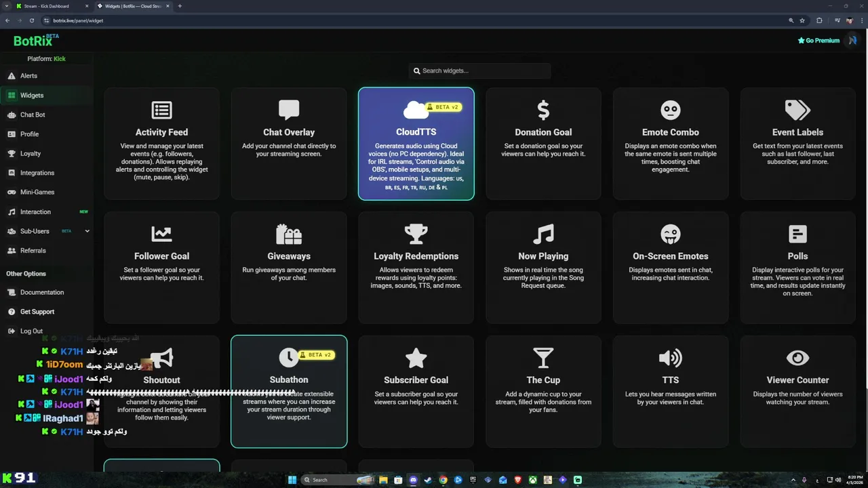Click the Activity Feed title text
The width and height of the screenshot is (868, 488).
(161, 132)
